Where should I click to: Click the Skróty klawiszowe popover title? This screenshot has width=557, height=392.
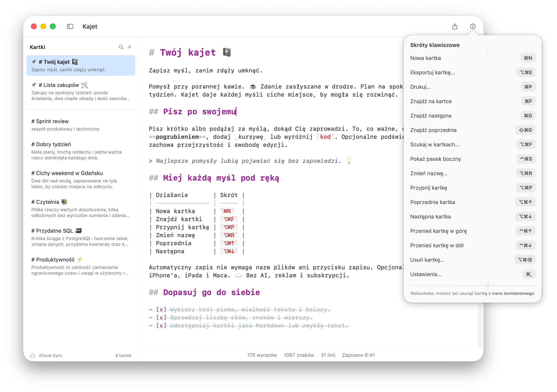435,45
